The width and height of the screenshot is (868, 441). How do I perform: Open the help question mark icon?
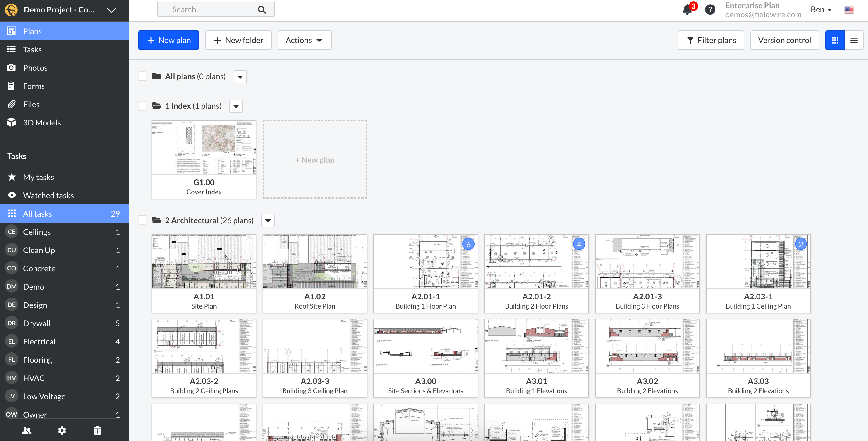point(710,9)
